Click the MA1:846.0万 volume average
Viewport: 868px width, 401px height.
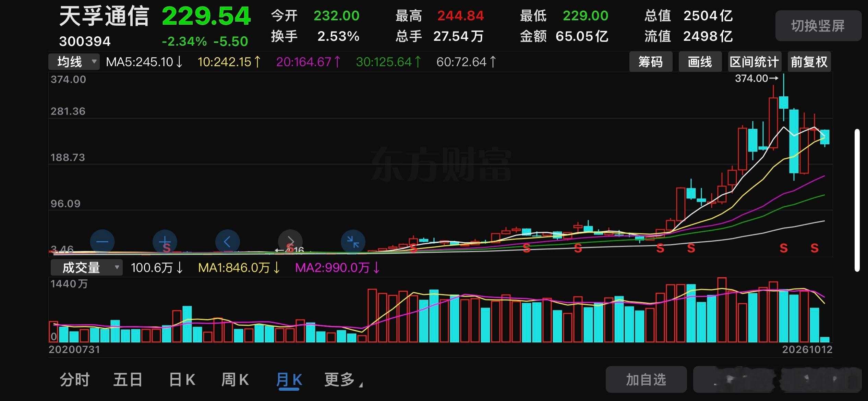point(239,268)
